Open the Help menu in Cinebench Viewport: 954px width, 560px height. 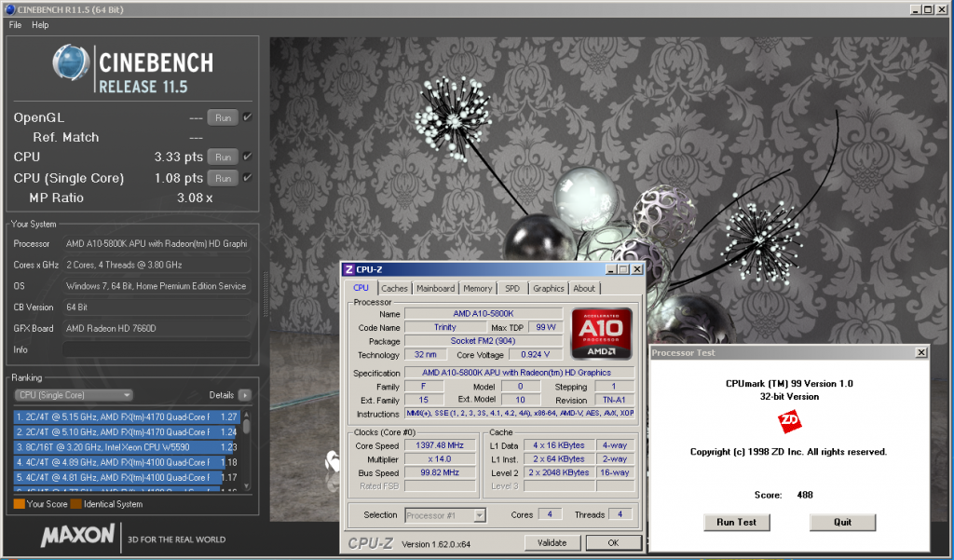click(40, 25)
